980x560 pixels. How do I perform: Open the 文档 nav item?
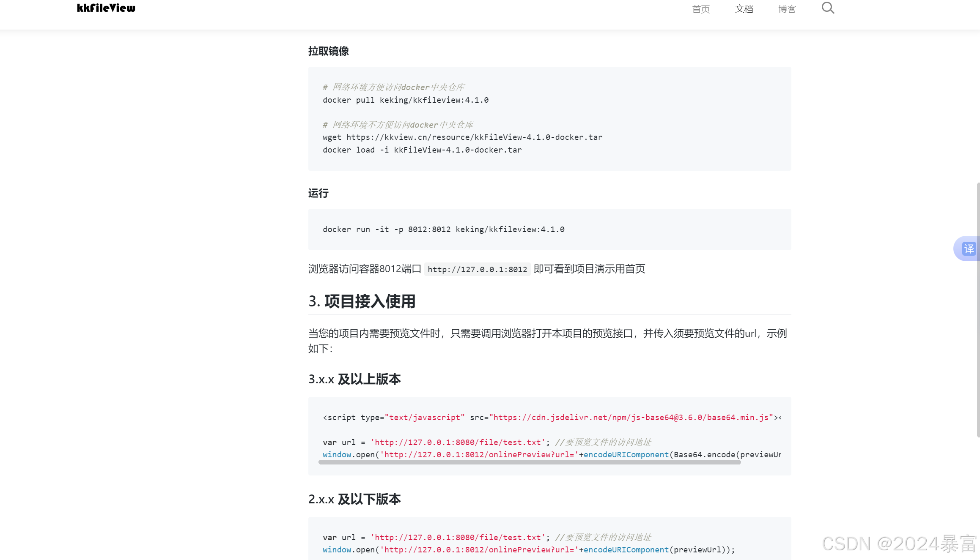point(744,9)
